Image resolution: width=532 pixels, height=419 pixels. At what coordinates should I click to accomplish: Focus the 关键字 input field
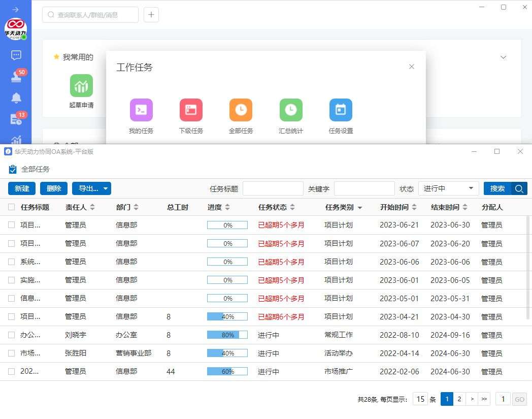[x=364, y=188]
